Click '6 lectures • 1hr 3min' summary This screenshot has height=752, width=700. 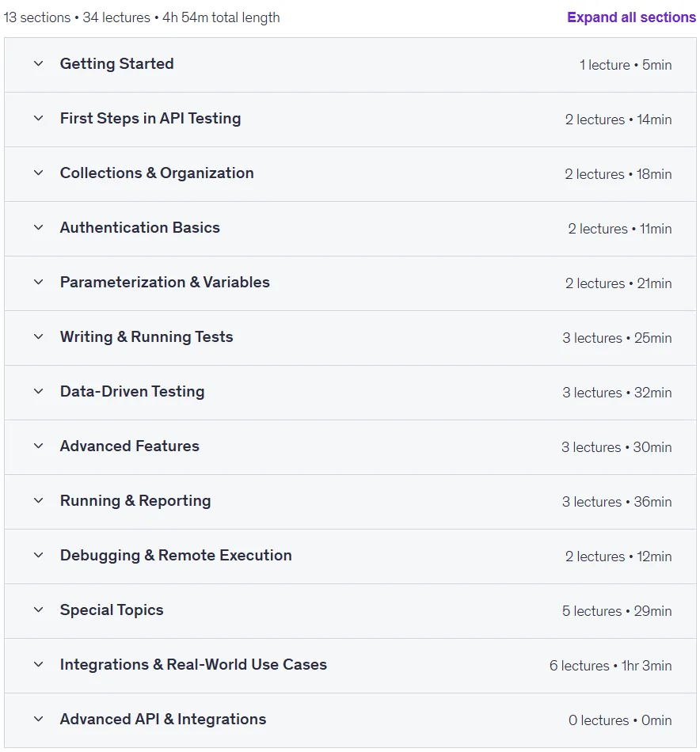point(611,666)
